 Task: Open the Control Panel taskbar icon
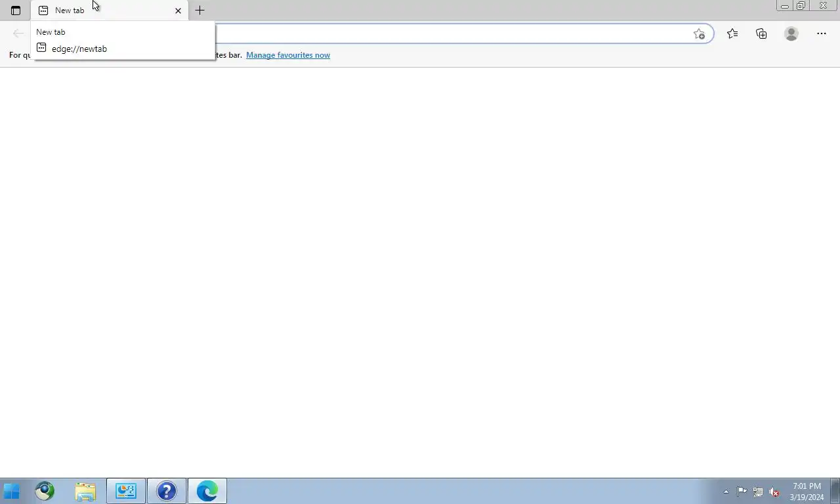[126, 491]
